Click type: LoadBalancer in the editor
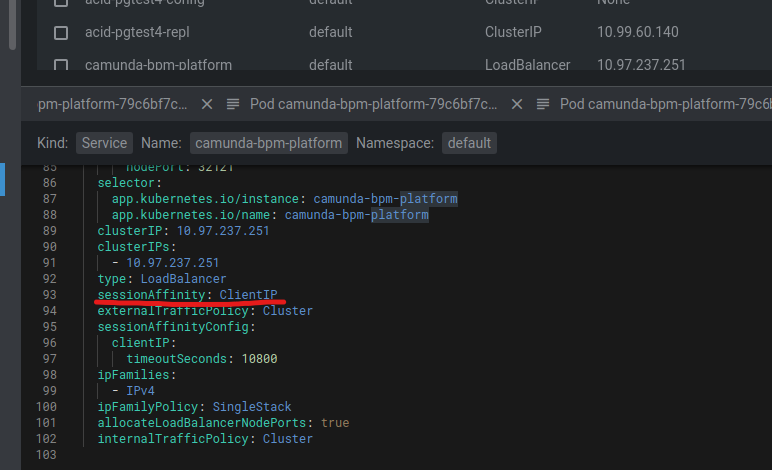This screenshot has width=772, height=470. [162, 279]
